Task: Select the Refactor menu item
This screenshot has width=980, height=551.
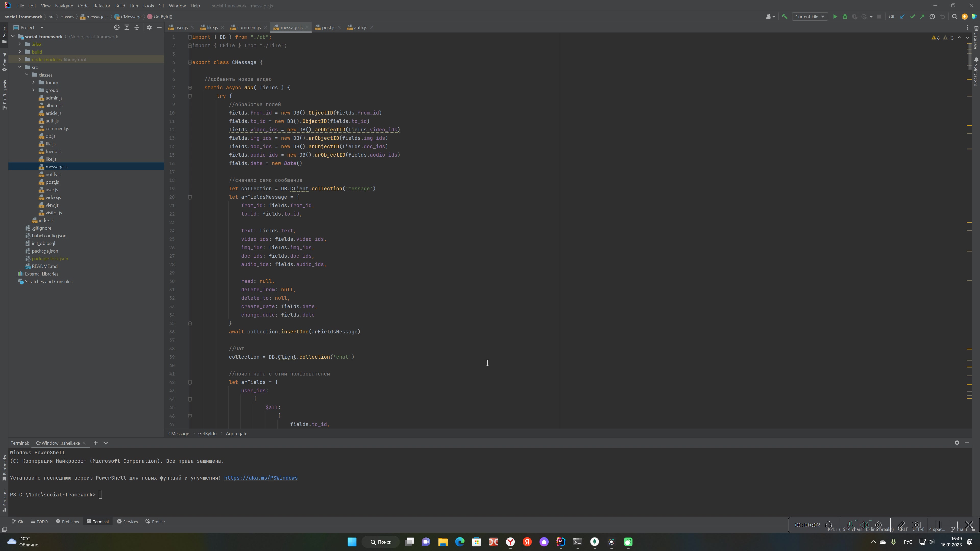Action: 102,5
